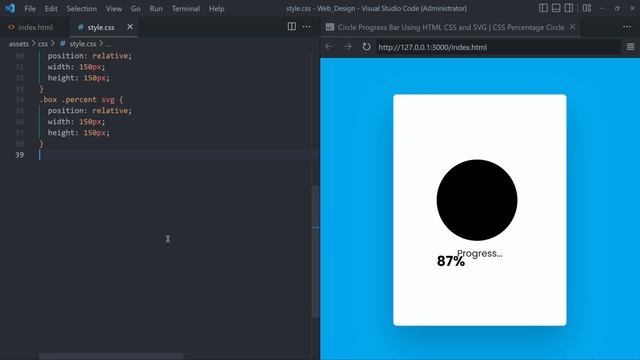The height and width of the screenshot is (360, 640).
Task: Click the 87% text in preview
Action: tap(451, 261)
